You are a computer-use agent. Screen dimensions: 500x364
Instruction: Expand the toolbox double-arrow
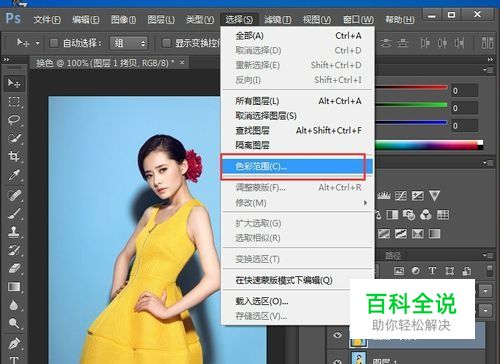[6, 60]
